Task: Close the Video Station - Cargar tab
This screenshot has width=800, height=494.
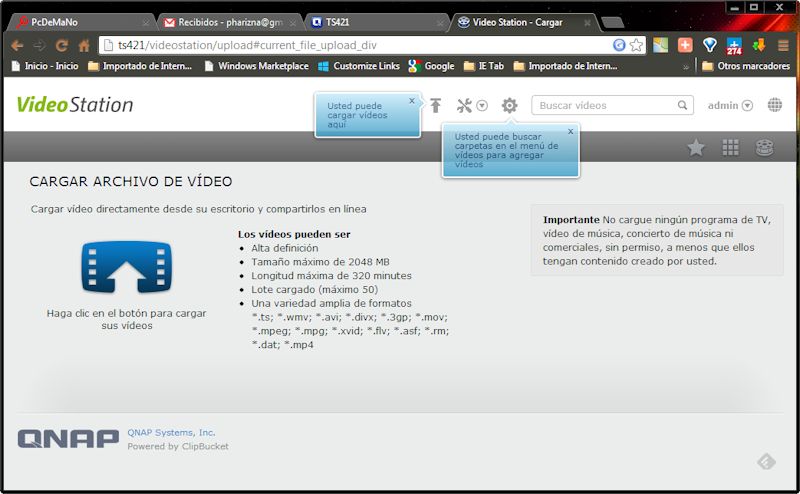Action: coord(587,23)
